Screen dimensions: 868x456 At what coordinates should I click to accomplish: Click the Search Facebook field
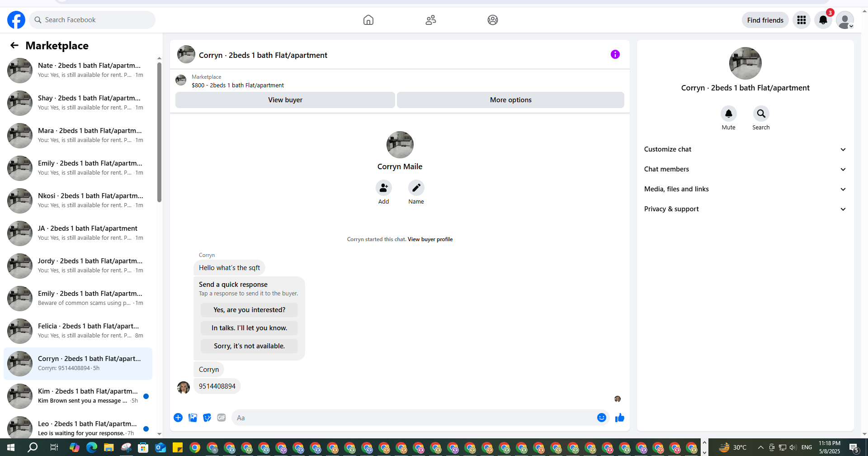point(92,20)
